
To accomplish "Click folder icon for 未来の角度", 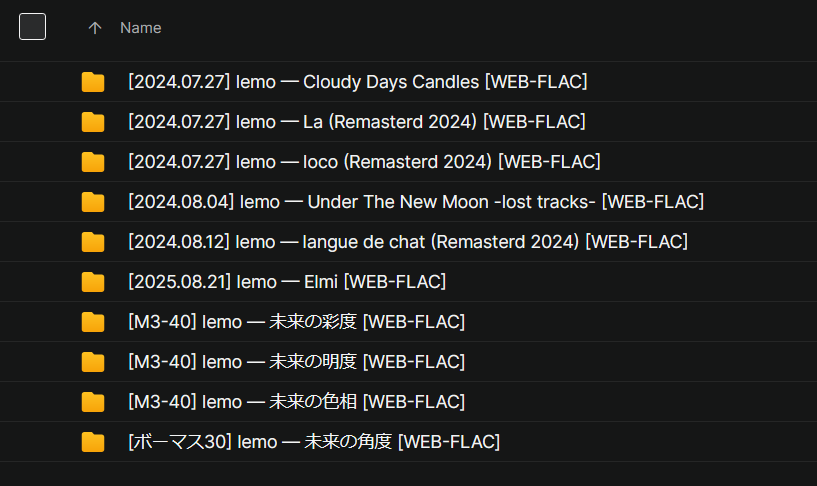I will 93,442.
